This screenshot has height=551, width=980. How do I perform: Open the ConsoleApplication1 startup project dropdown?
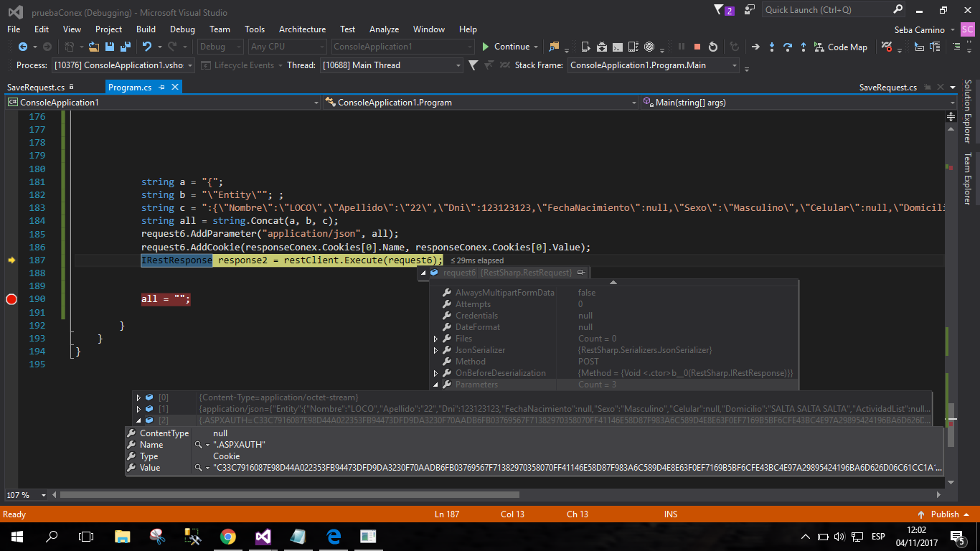click(403, 47)
